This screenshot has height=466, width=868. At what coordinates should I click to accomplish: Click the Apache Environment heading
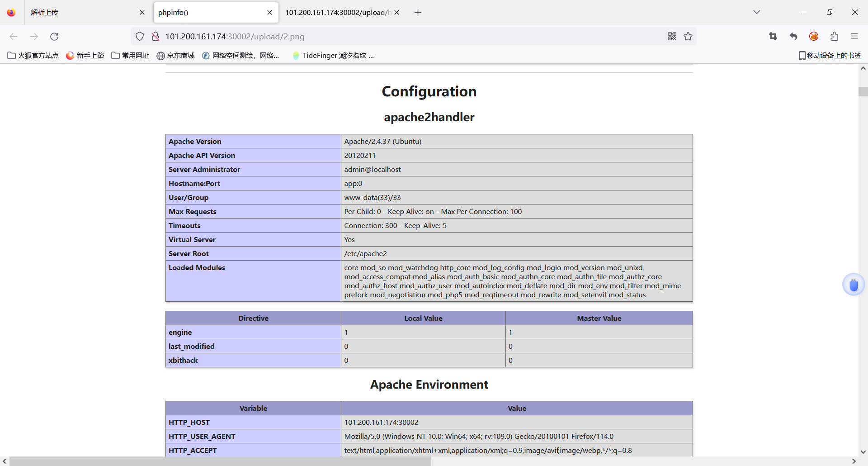click(429, 385)
